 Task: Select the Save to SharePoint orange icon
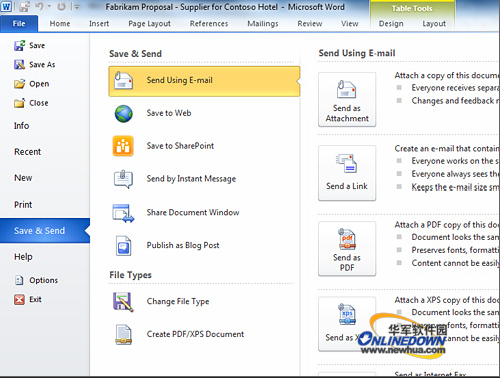(x=123, y=146)
